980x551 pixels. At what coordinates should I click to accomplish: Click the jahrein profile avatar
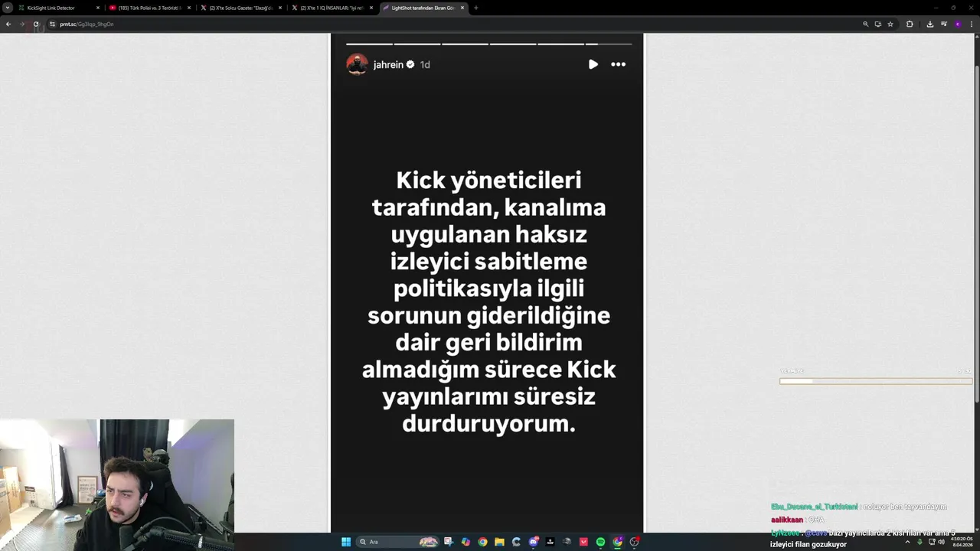(357, 64)
